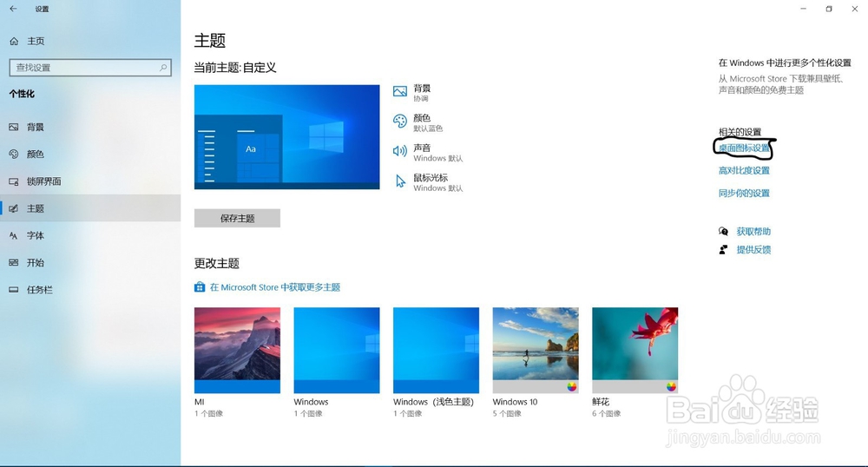
Task: Click 获取帮助 link text
Action: click(x=753, y=231)
